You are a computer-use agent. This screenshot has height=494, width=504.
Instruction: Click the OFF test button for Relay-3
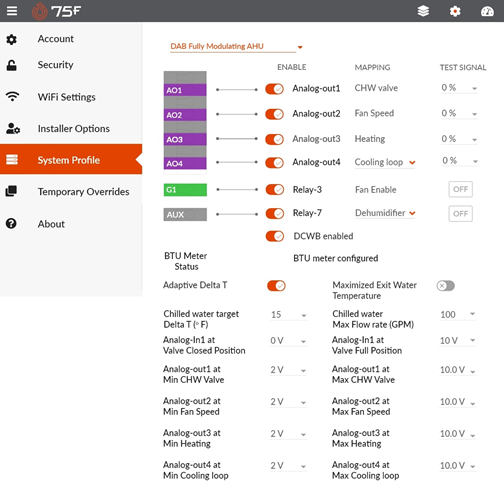point(460,189)
